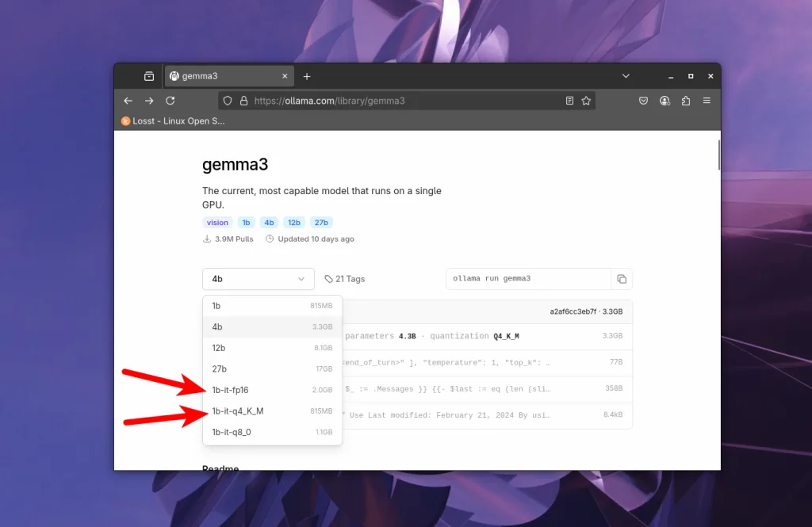Select 1b-it-q8_0 variant
The width and height of the screenshot is (812, 527).
click(x=272, y=432)
